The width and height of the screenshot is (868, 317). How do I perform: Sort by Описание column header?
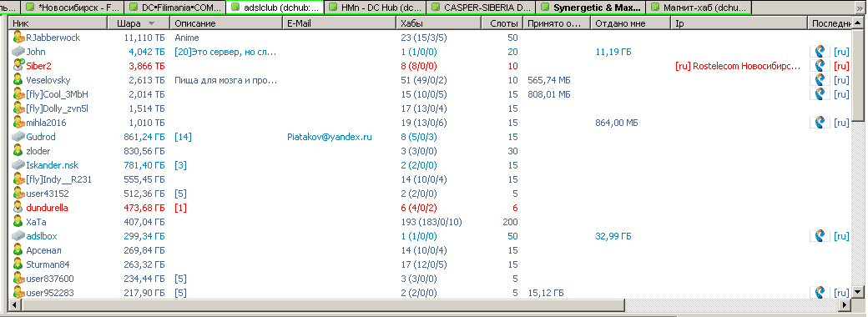226,23
